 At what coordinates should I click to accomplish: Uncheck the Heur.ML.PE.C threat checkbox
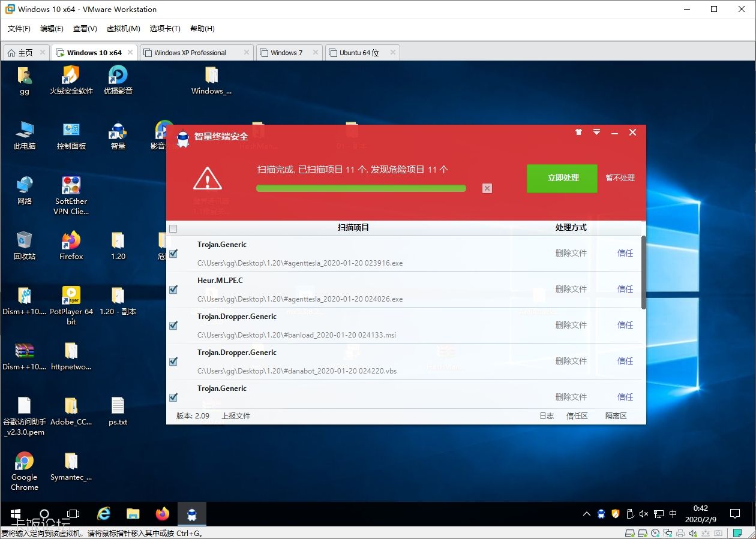click(173, 290)
